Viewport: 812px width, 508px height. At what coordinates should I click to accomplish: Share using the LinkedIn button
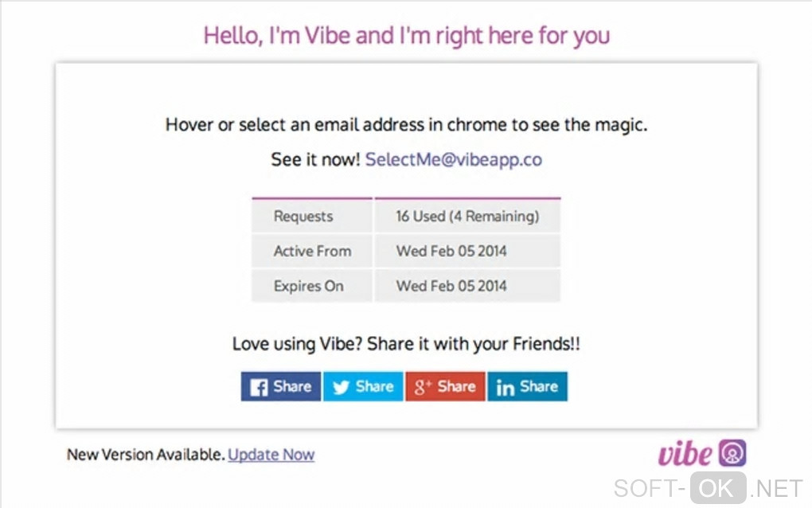(x=527, y=386)
